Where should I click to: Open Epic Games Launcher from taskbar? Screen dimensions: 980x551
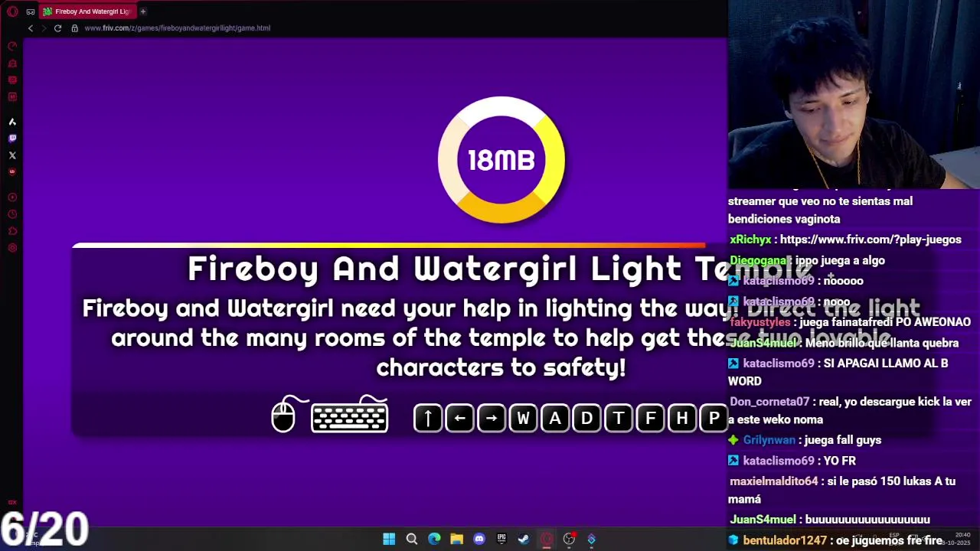coord(501,539)
